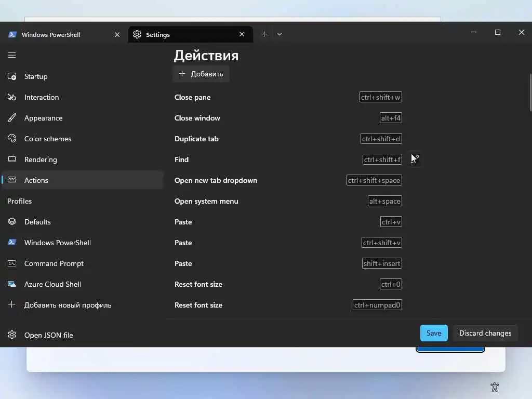Save the settings changes

click(434, 333)
